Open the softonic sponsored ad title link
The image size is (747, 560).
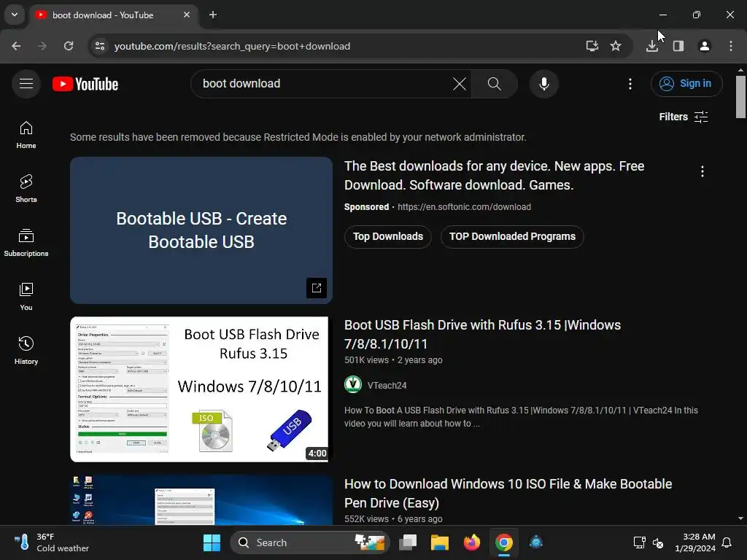point(494,176)
